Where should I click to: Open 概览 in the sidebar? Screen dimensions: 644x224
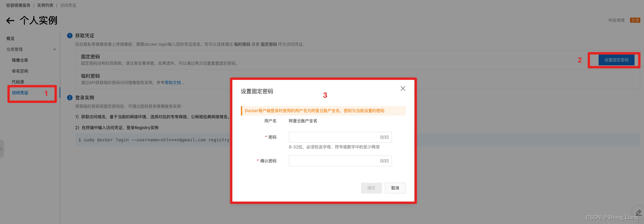coord(11,39)
